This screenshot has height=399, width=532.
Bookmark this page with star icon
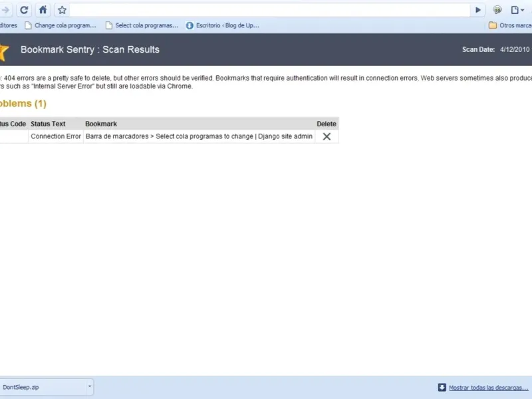62,10
